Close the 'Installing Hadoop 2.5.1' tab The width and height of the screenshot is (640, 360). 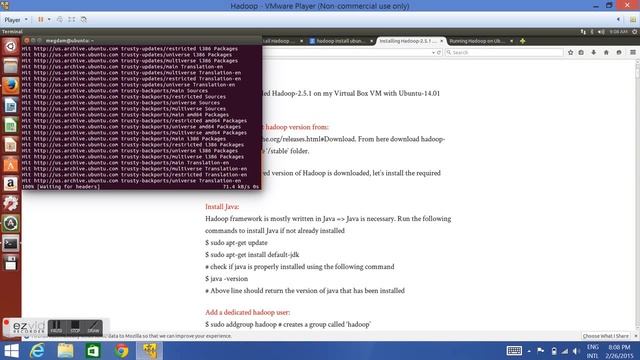pos(441,41)
